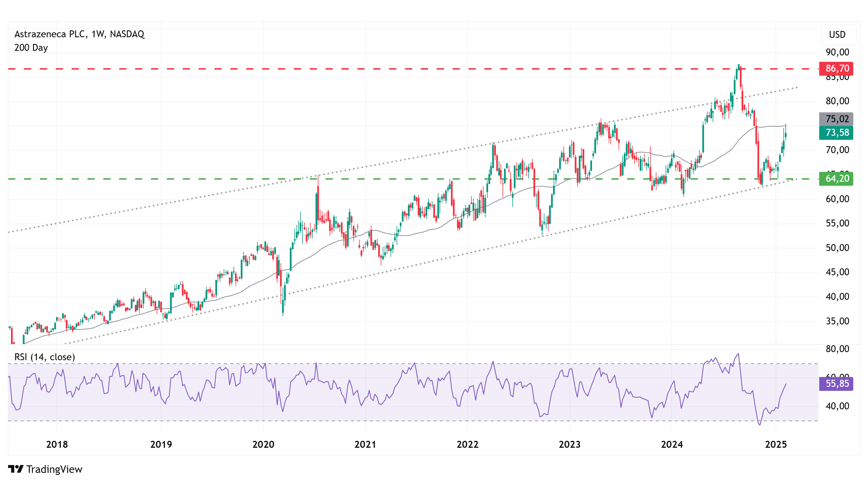The height and width of the screenshot is (483, 868).
Task: Select the 86,70 red resistance price label
Action: pyautogui.click(x=836, y=68)
